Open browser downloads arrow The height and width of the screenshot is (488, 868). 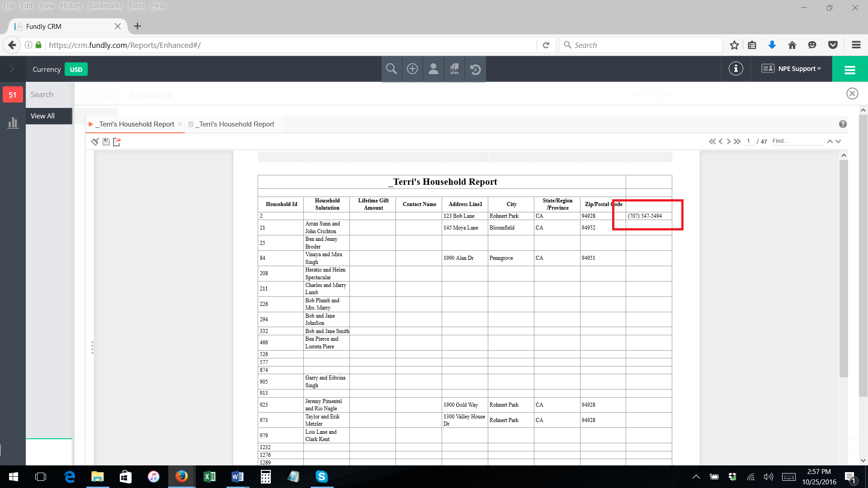(772, 45)
